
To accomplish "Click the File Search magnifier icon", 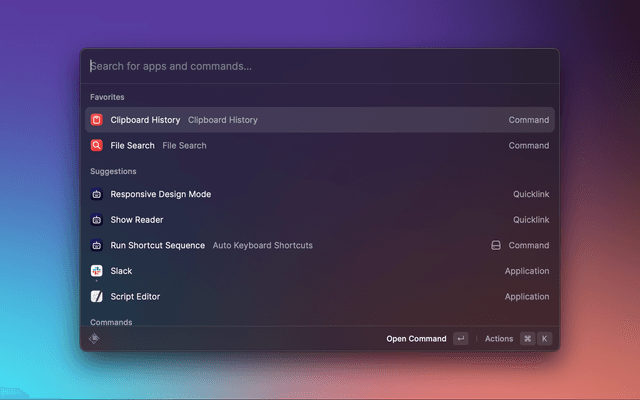I will tap(97, 145).
